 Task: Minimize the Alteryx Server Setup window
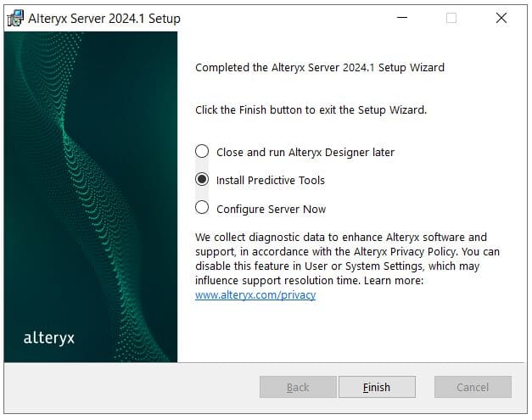[402, 17]
